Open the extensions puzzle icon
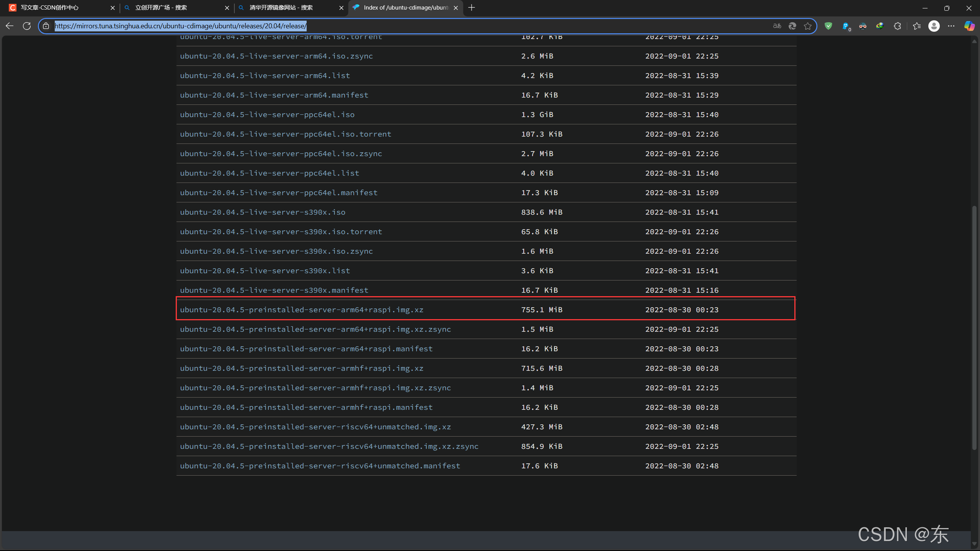Image resolution: width=980 pixels, height=551 pixels. pyautogui.click(x=897, y=26)
